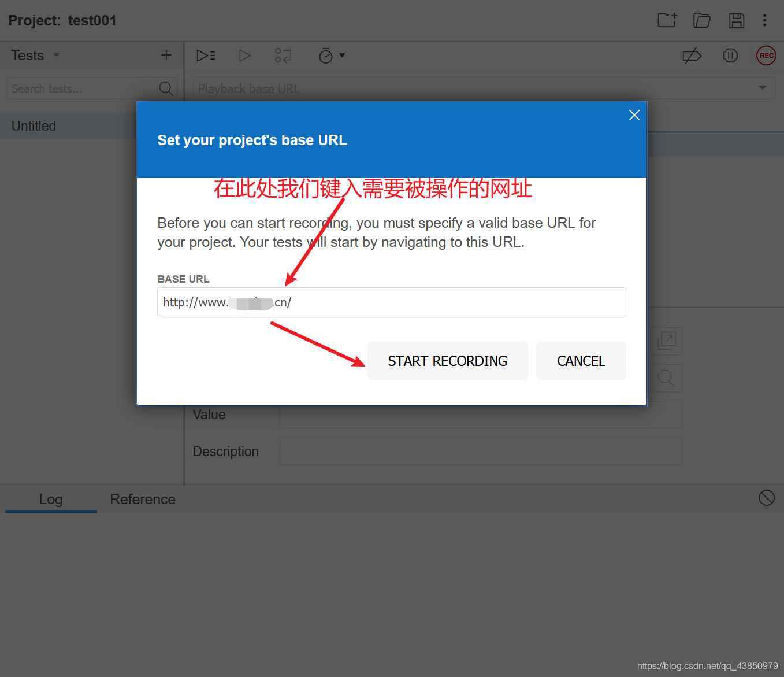Click the new project icon

click(667, 20)
